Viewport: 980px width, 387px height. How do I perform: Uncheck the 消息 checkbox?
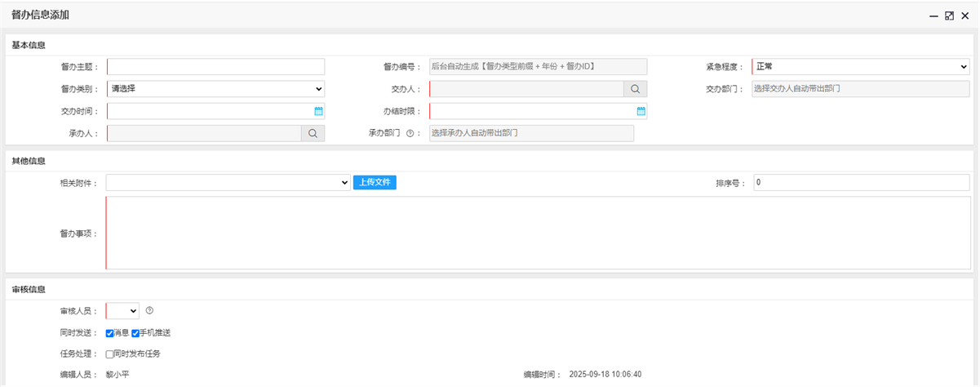(110, 333)
